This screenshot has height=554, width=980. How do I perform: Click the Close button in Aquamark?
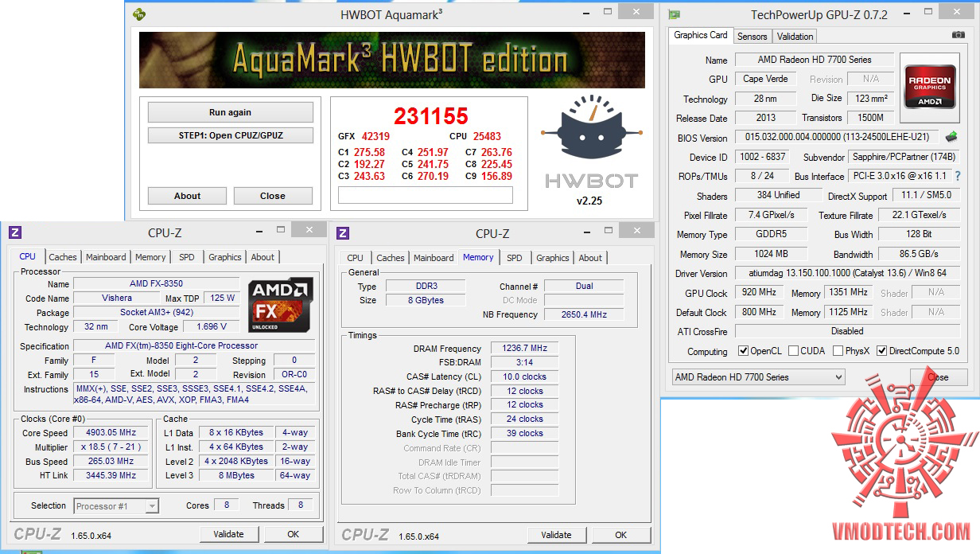click(x=273, y=196)
